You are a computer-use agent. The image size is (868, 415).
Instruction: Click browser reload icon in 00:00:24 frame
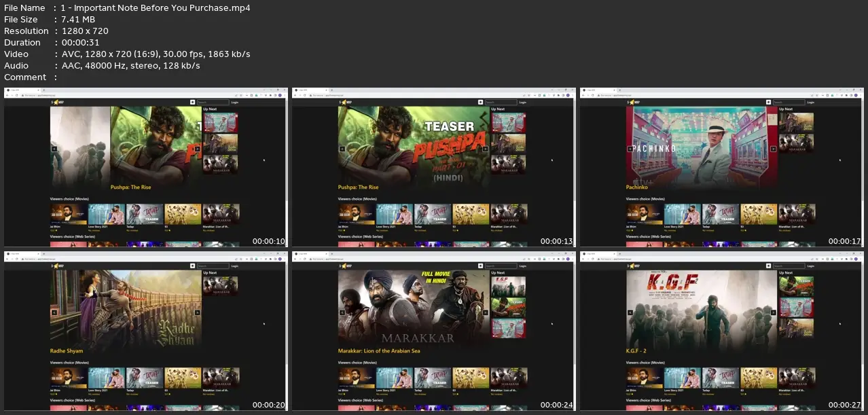coord(304,259)
